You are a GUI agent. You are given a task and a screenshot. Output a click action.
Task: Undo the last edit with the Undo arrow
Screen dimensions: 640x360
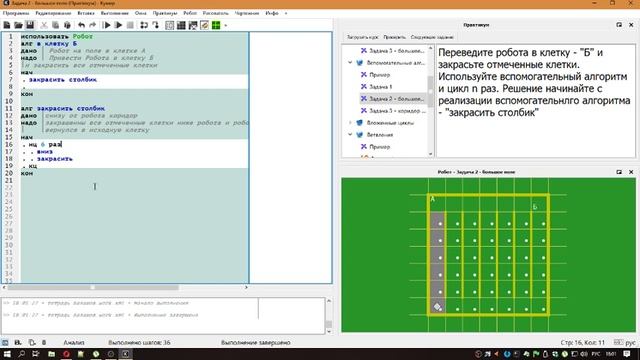(81, 25)
